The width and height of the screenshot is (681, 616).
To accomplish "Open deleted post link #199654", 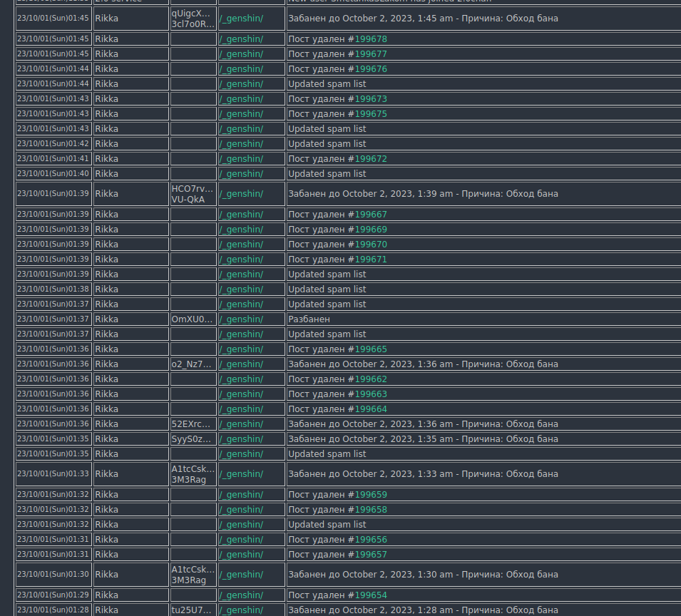I will pyautogui.click(x=371, y=595).
